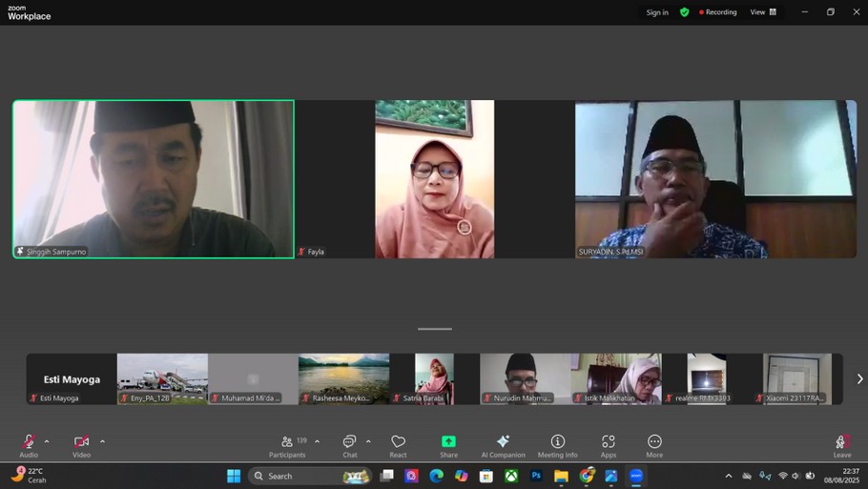Click the Sign in link
Screen dimensions: 868x489
tap(657, 12)
